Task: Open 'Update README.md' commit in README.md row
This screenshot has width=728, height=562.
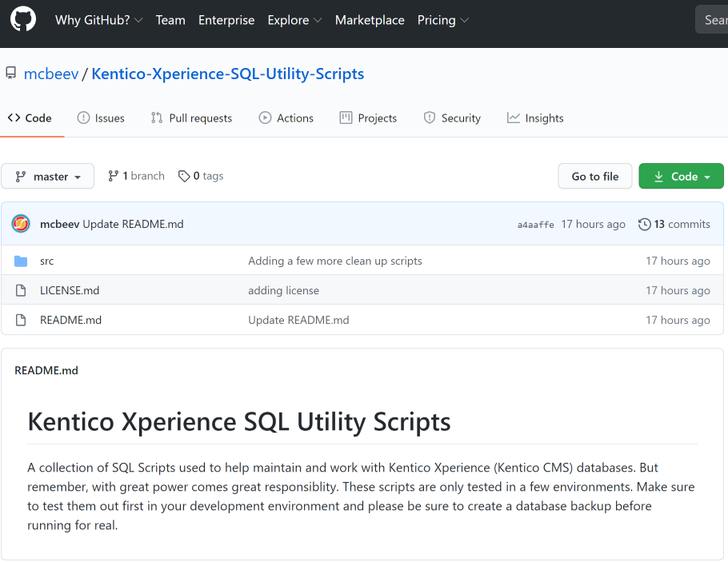Action: click(298, 321)
